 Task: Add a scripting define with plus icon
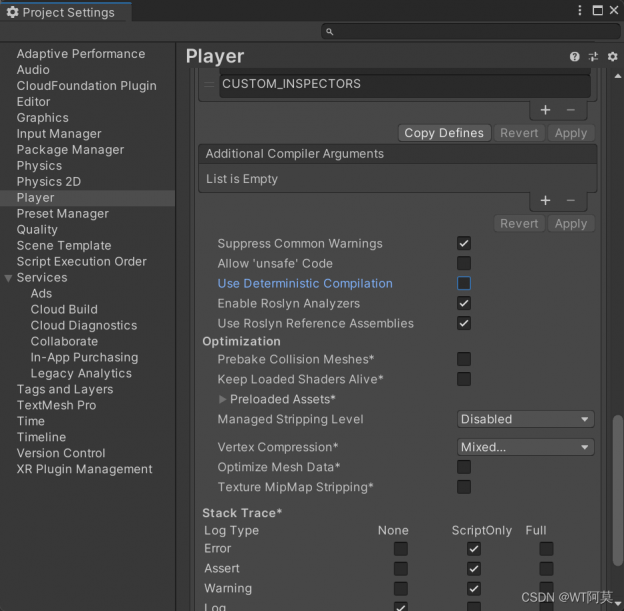pos(545,110)
